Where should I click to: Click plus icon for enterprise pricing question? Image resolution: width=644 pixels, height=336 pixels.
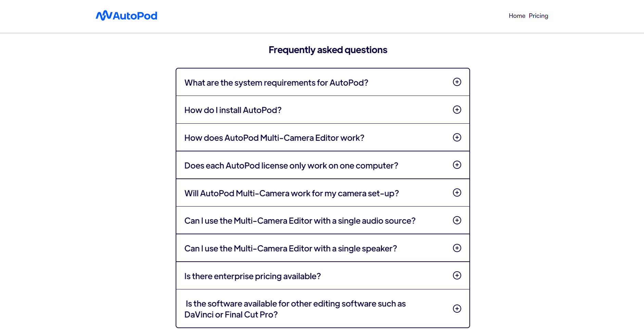457,275
